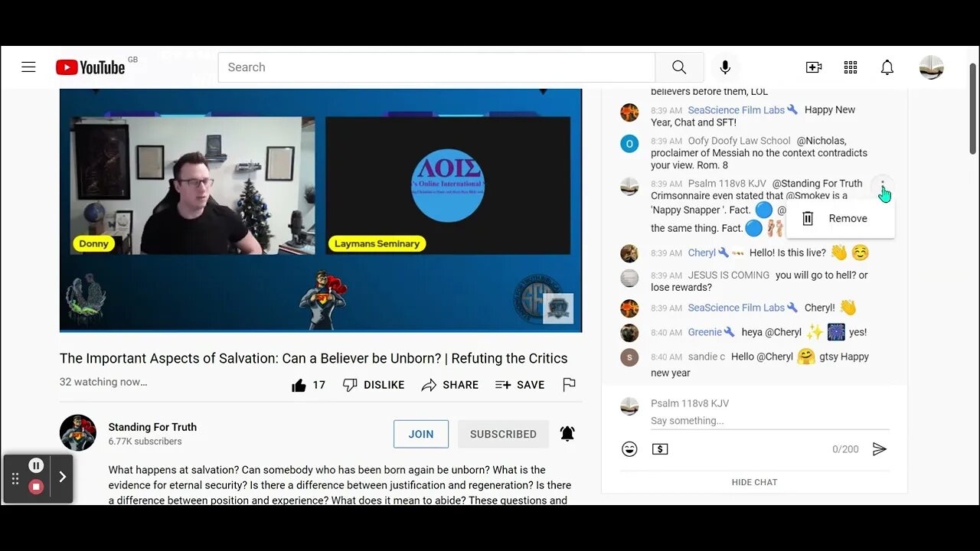The width and height of the screenshot is (980, 551).
Task: Click the emoji picker in chat
Action: 629,449
